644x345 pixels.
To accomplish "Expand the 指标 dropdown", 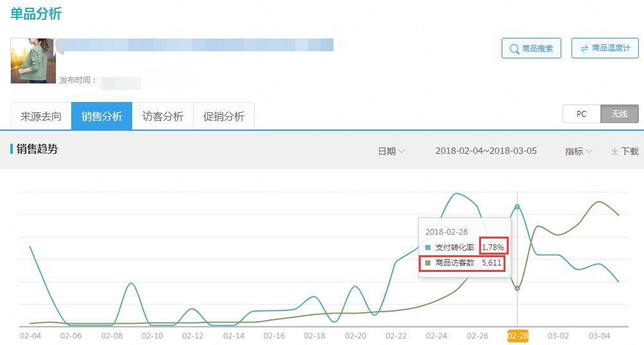I will [579, 151].
